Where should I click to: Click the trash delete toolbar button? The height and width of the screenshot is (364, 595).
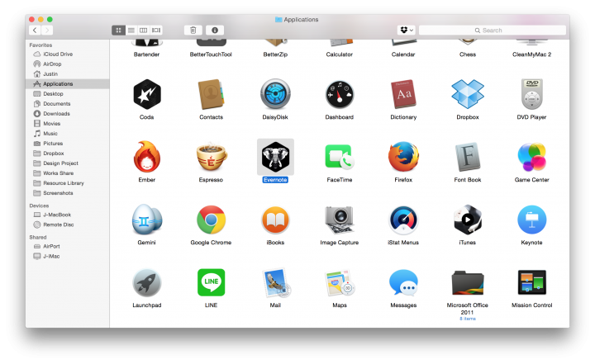193,30
